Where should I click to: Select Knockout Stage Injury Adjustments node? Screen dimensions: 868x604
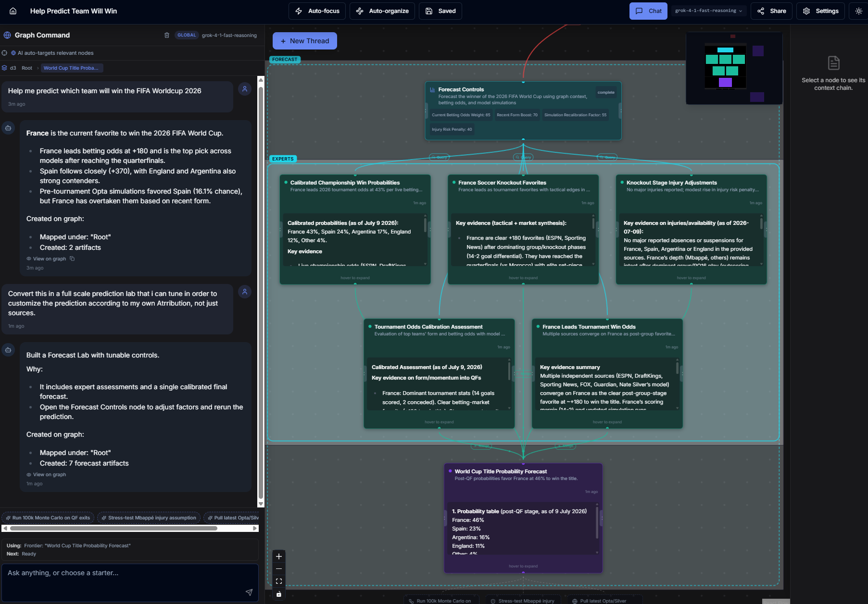[691, 229]
